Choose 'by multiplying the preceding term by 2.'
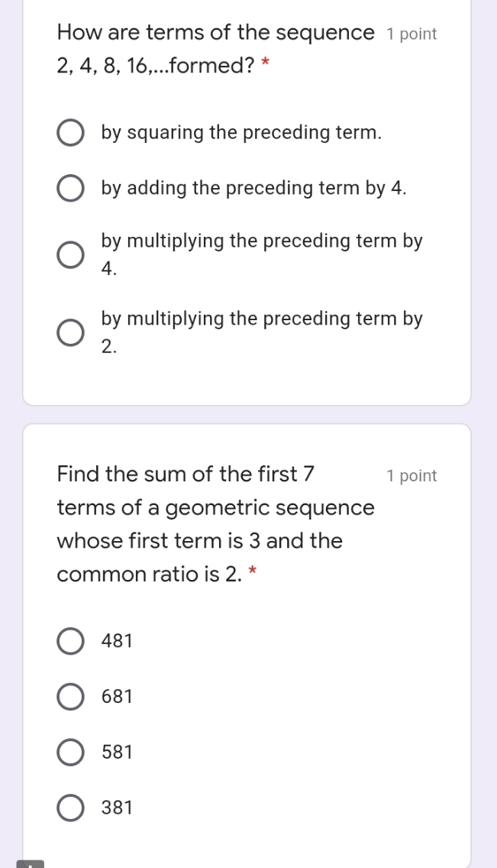 click(262, 332)
